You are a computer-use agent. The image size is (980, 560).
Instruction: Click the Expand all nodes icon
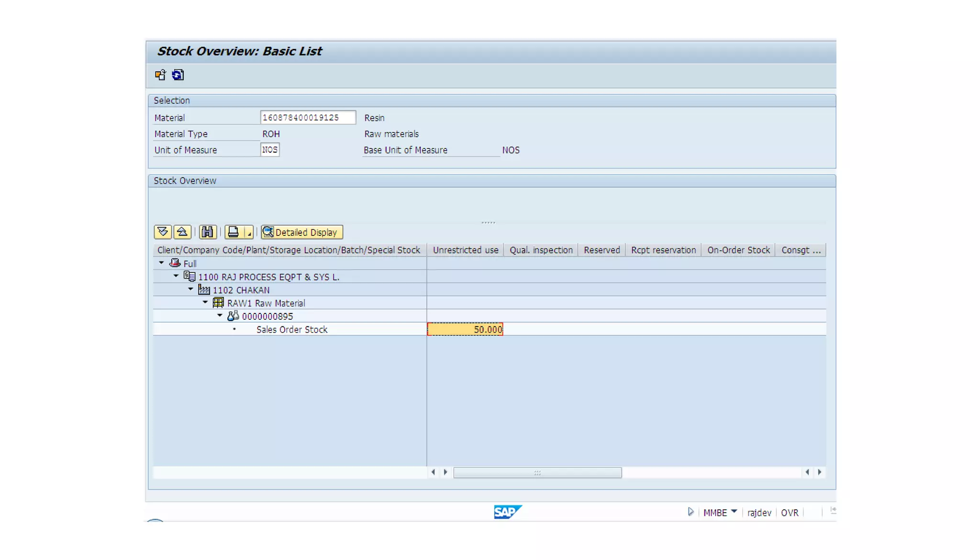pos(163,232)
